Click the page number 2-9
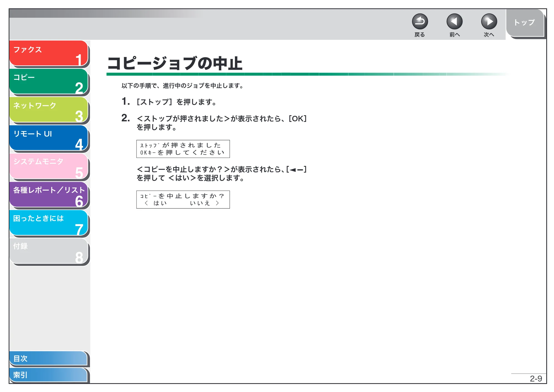This screenshot has width=554, height=392. (536, 378)
